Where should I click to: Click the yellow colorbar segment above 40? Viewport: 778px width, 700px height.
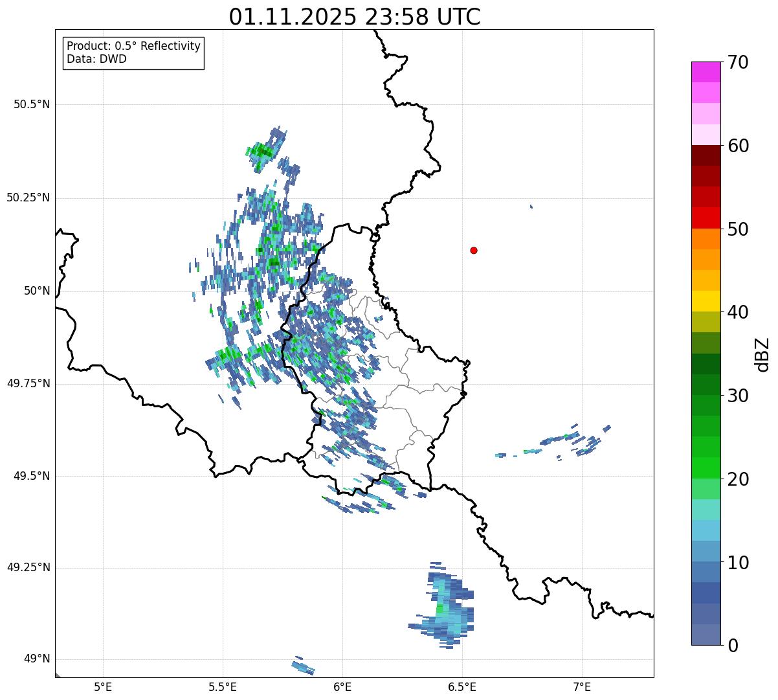click(x=706, y=301)
